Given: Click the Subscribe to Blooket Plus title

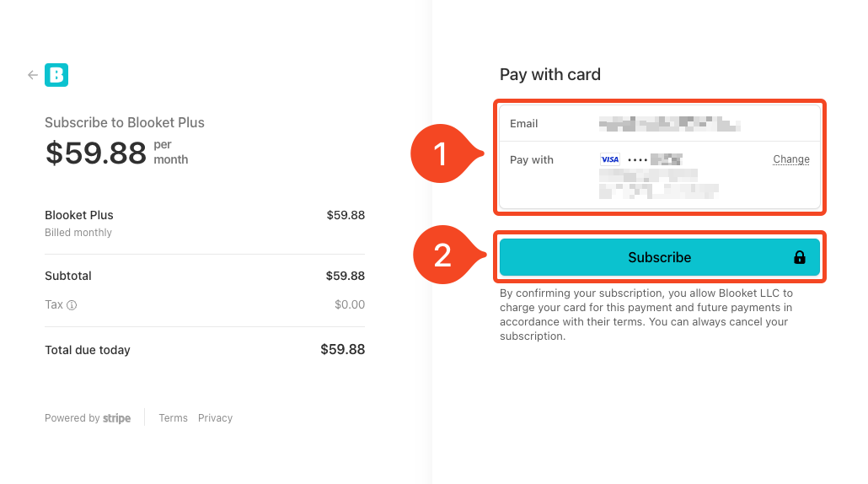Looking at the screenshot, I should click(125, 122).
